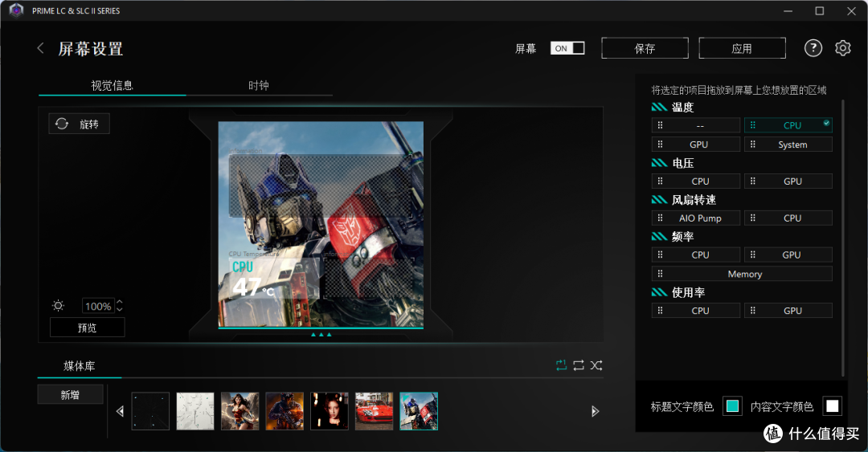This screenshot has width=868, height=452.
Task: Select 风扇转速 CPU item
Action: [x=788, y=218]
